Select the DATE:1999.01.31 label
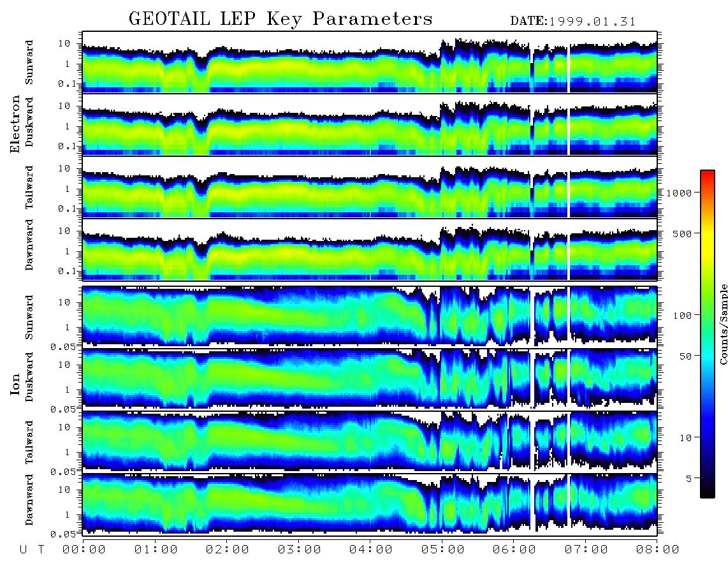728x561 pixels. point(573,22)
